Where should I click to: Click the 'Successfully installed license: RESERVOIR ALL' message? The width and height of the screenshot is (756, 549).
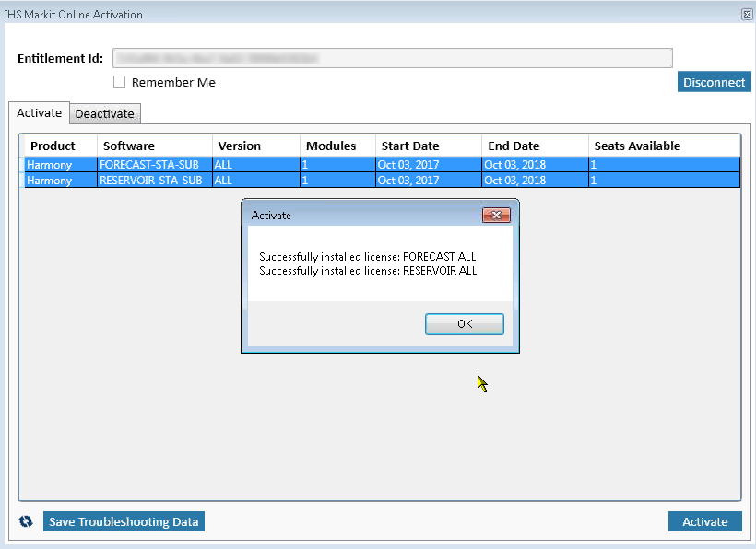click(368, 271)
